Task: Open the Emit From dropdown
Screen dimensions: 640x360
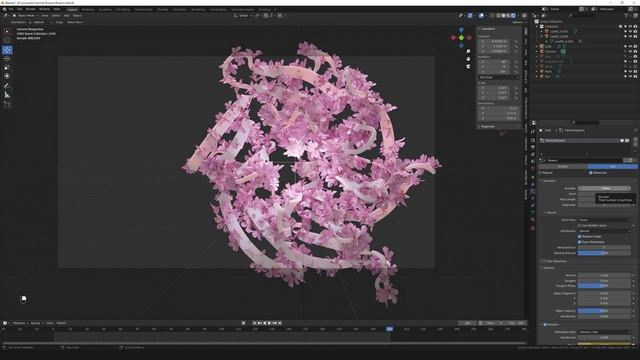Action: [x=604, y=220]
